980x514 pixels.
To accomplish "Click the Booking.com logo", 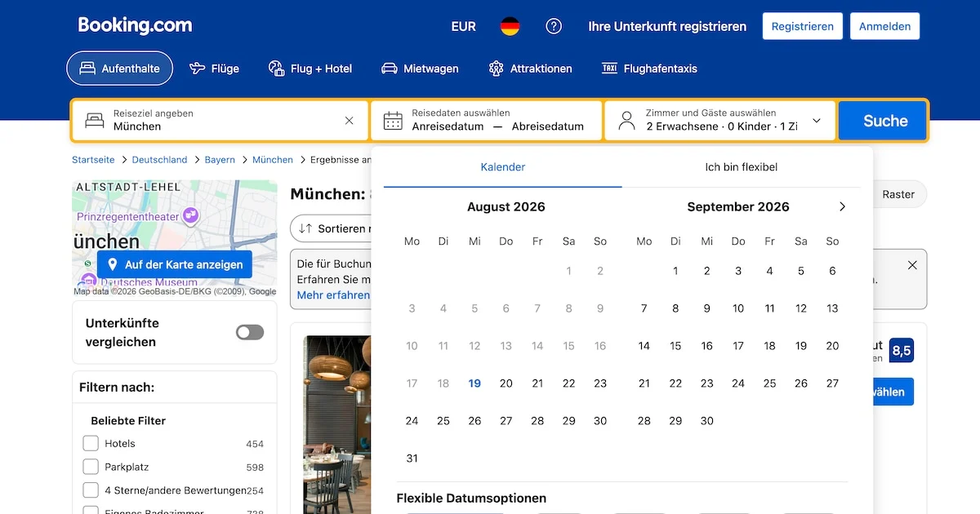I will (135, 25).
